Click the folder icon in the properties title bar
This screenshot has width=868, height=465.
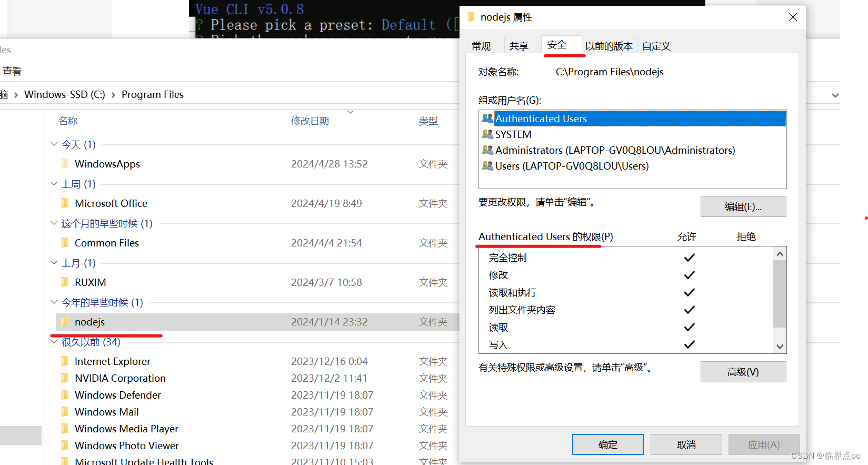click(x=471, y=17)
